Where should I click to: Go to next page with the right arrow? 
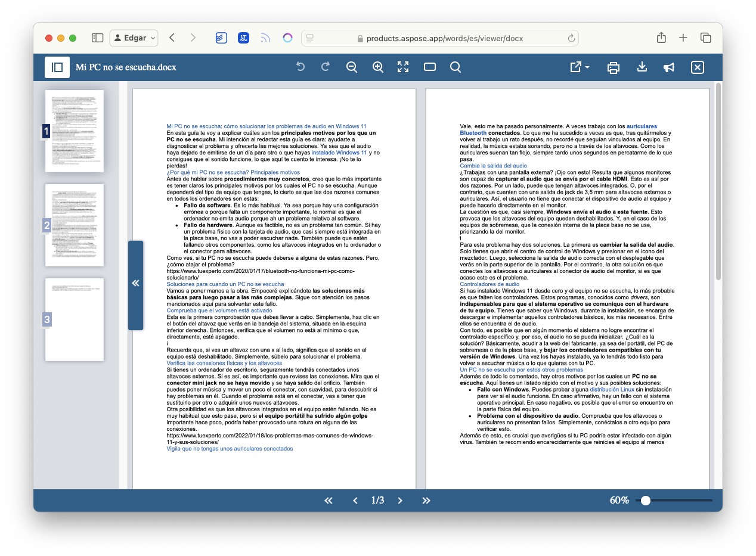pos(400,501)
